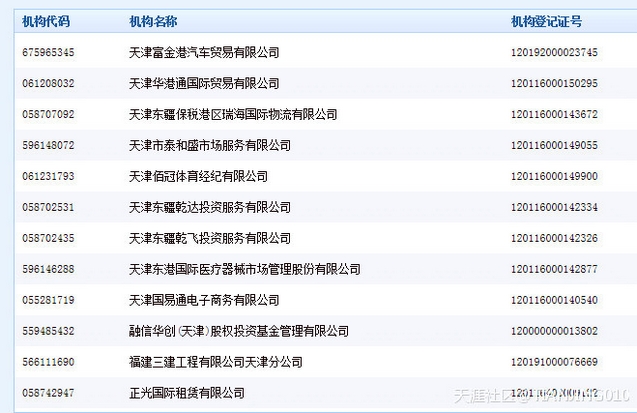
Task: Select 天津东疆乾达投资服务有限公司 company name
Action: [210, 207]
